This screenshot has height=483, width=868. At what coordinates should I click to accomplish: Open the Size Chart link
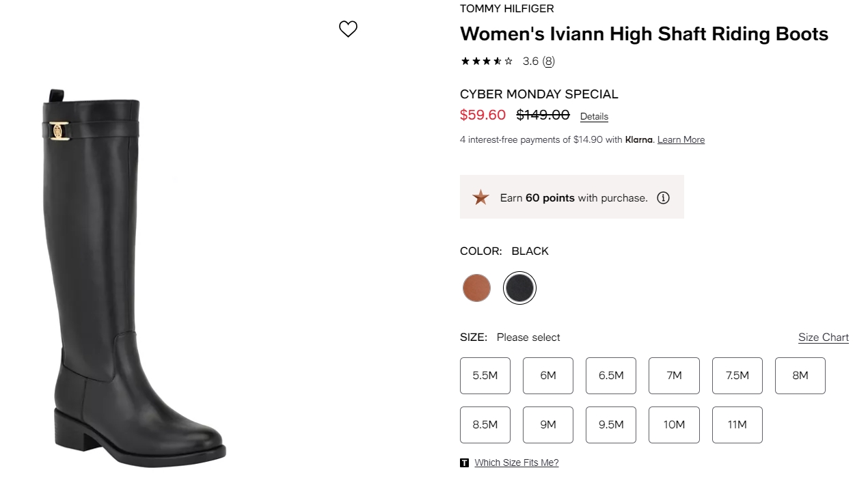click(x=824, y=337)
